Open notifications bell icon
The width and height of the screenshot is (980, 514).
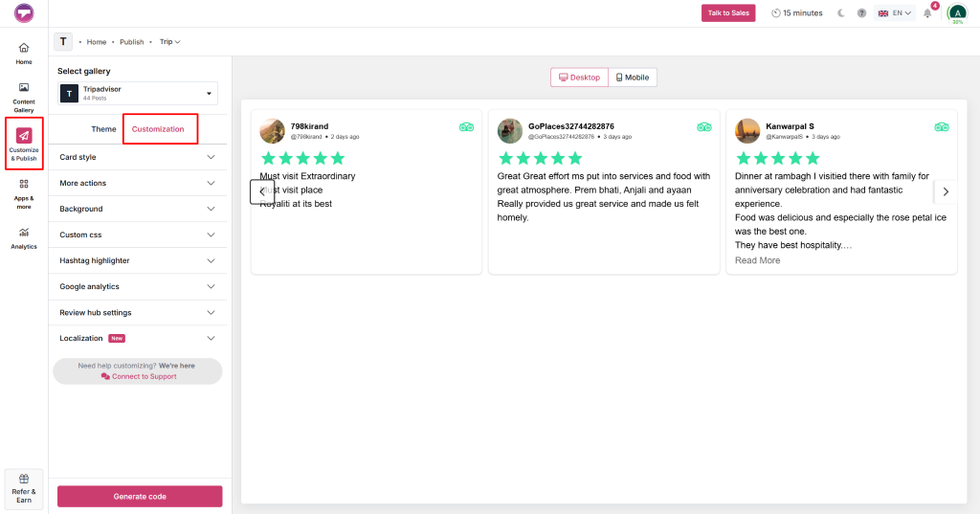tap(928, 13)
